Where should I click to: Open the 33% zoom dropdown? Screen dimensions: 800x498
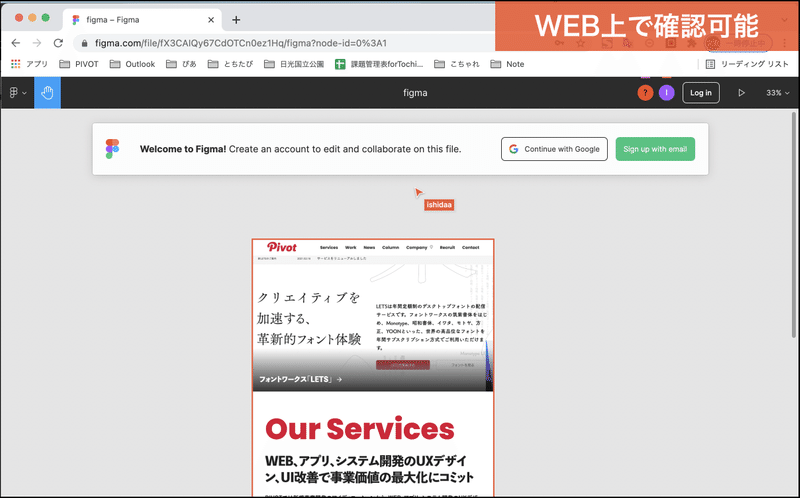[777, 93]
